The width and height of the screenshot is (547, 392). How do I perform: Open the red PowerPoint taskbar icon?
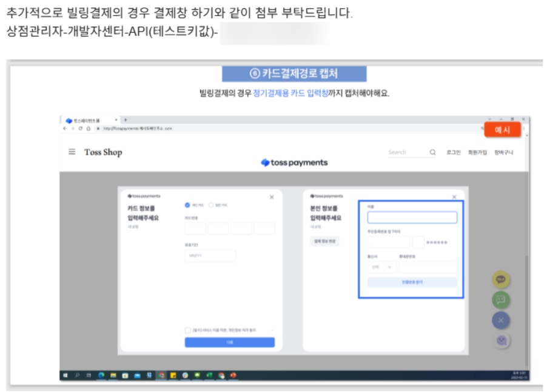[x=233, y=375]
